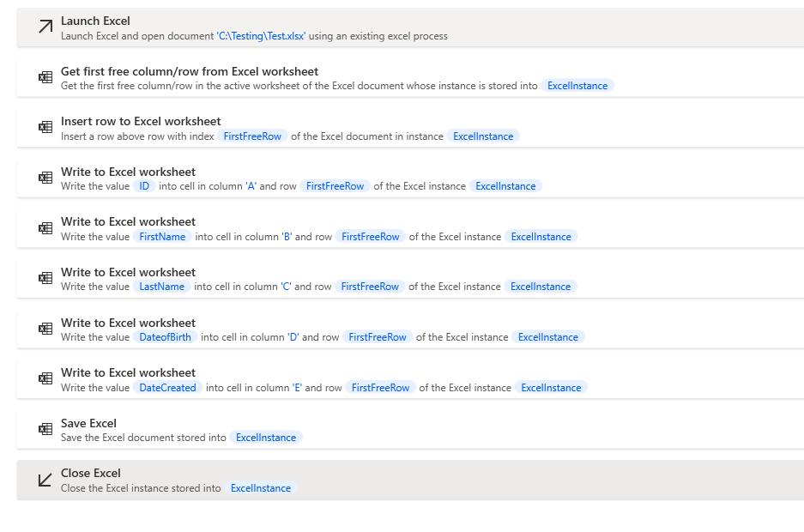Select the Launch Excel action icon
804x532 pixels.
(45, 27)
